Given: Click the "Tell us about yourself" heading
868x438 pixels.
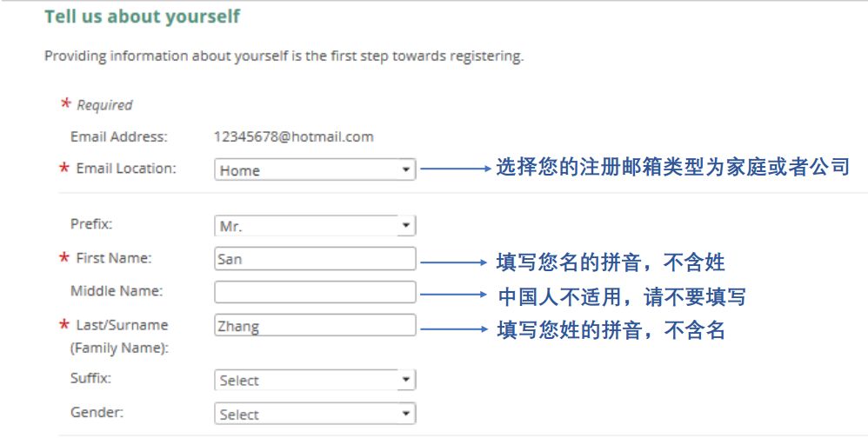Looking at the screenshot, I should (142, 17).
